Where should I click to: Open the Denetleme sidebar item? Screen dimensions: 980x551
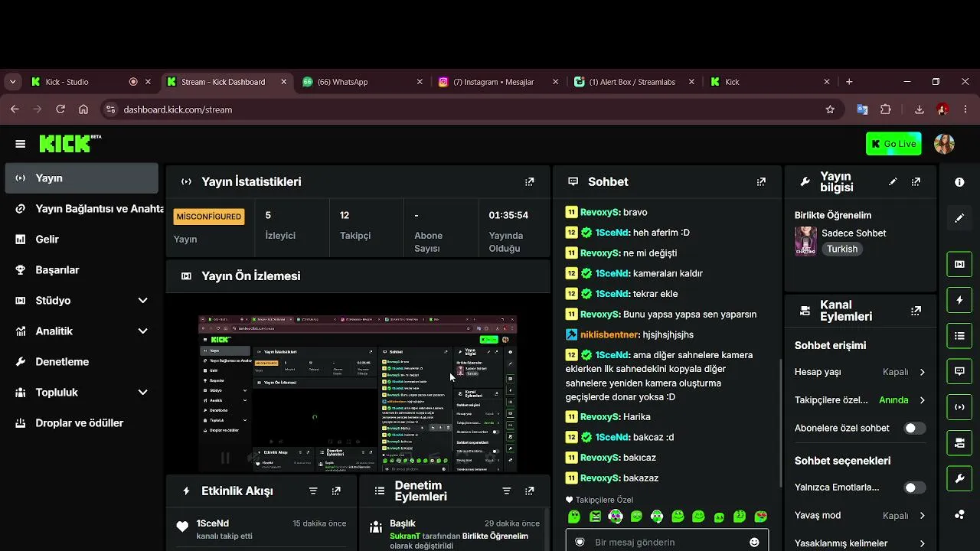(81, 362)
